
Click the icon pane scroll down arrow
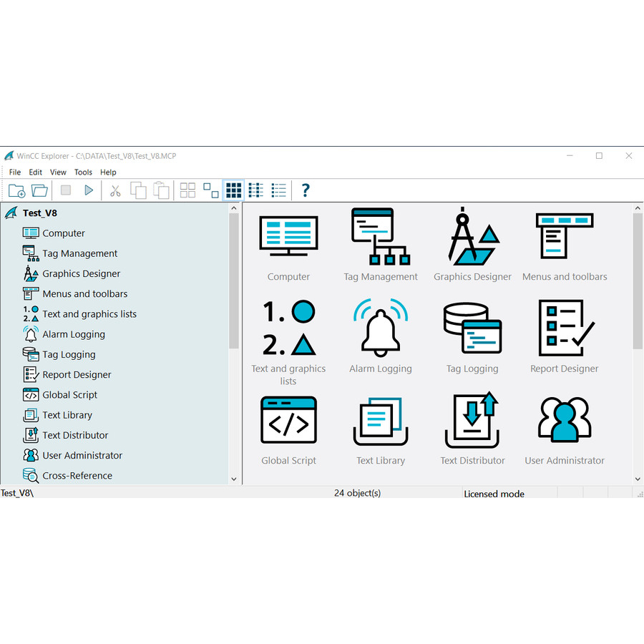[x=638, y=479]
